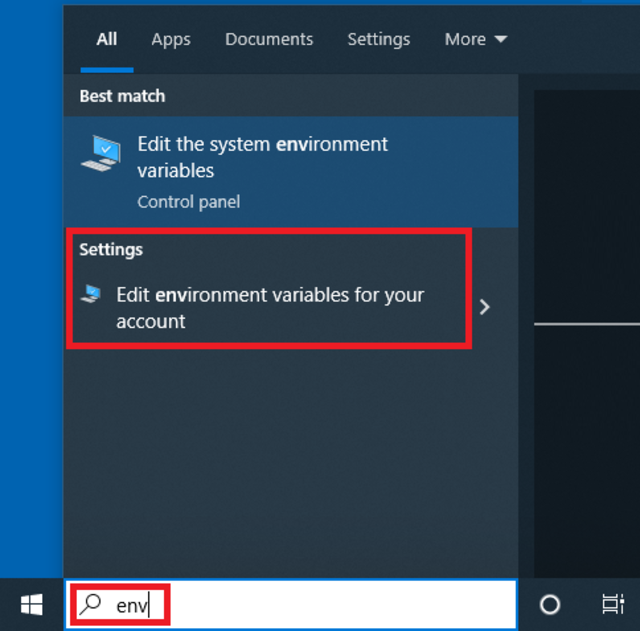Viewport: 640px width, 631px height.
Task: Switch to the Apps tab
Action: click(x=171, y=40)
